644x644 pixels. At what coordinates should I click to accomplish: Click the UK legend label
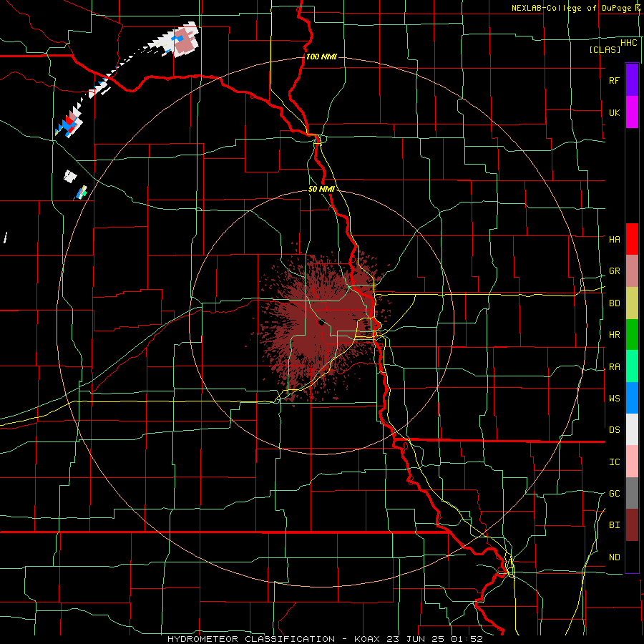(x=614, y=113)
